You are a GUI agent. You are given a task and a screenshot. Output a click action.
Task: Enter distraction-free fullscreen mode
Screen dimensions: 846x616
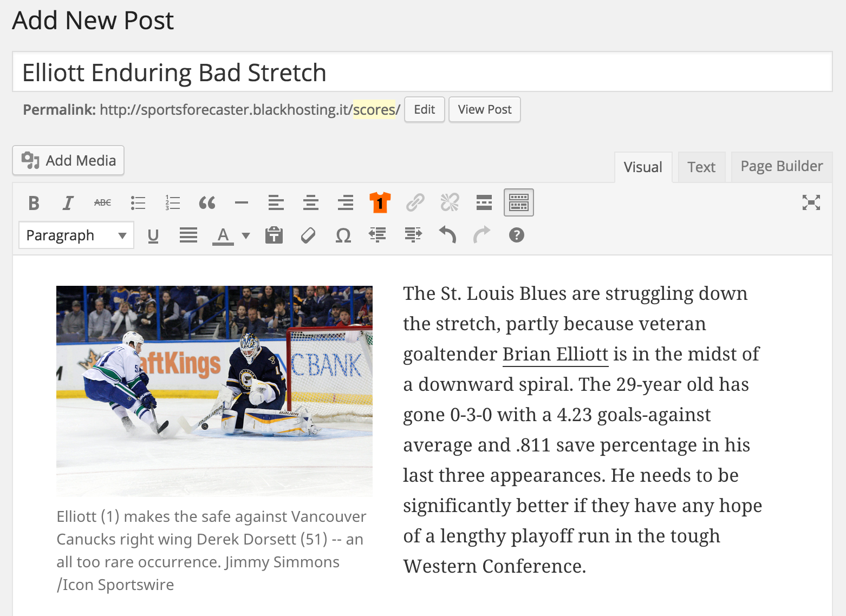click(811, 202)
